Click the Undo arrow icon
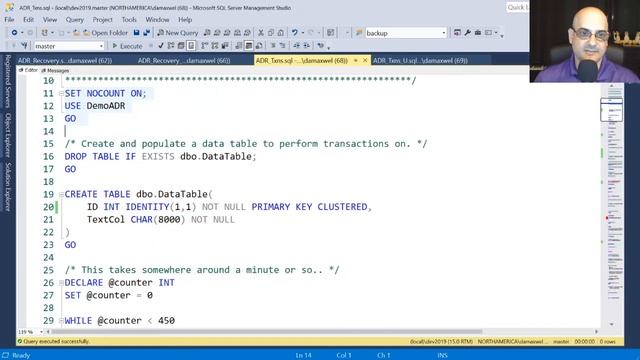 [295, 33]
